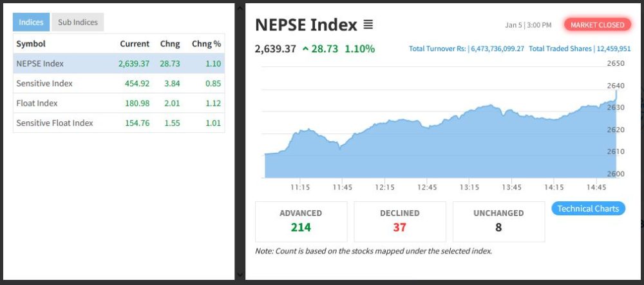This screenshot has width=644, height=285.
Task: Click the Unchanged 8 count box
Action: 498,221
